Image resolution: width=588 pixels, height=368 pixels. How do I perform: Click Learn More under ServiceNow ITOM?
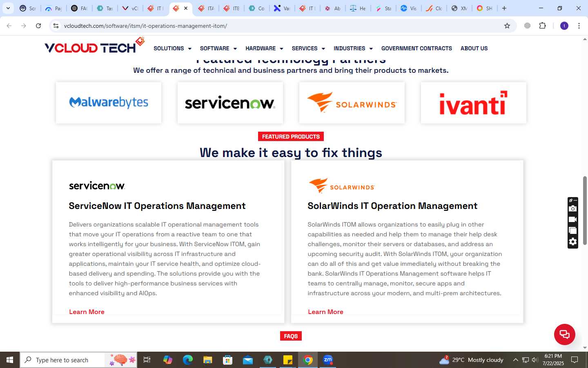[87, 312]
